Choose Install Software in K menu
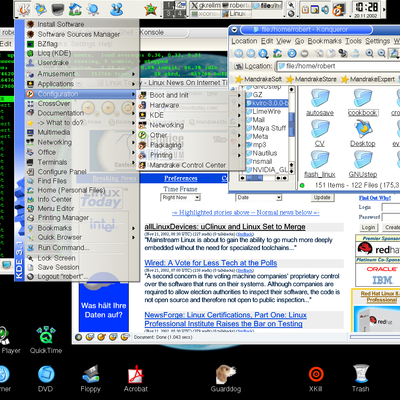 pyautogui.click(x=81, y=24)
